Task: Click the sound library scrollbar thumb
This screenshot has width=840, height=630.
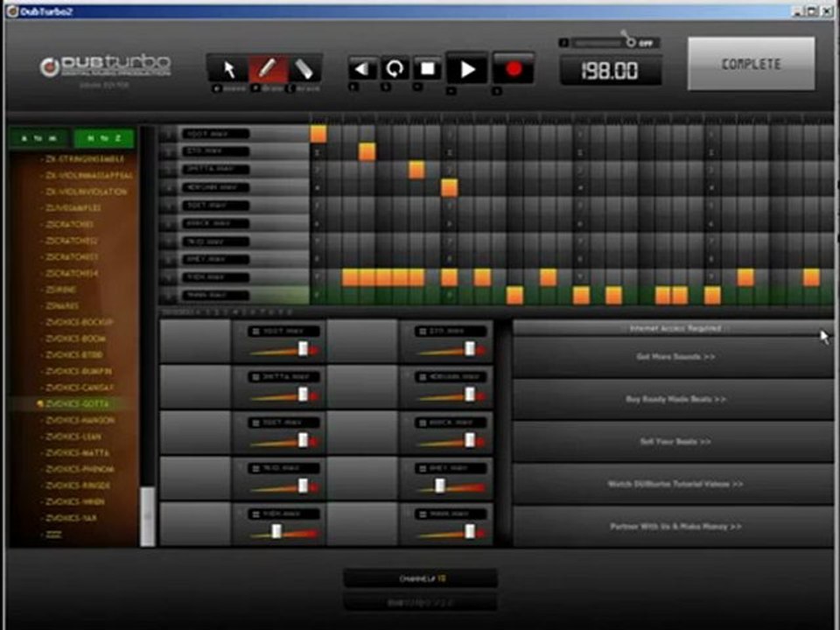Action: click(147, 516)
